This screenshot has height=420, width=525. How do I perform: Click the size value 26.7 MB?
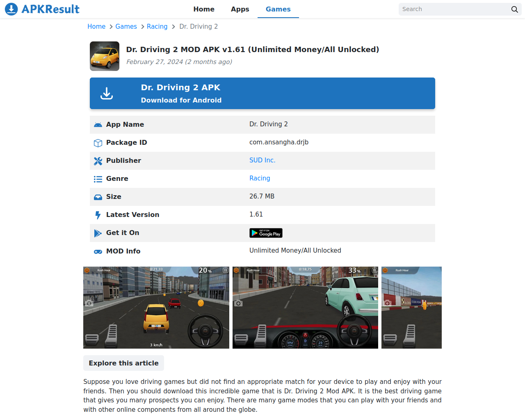[262, 196]
